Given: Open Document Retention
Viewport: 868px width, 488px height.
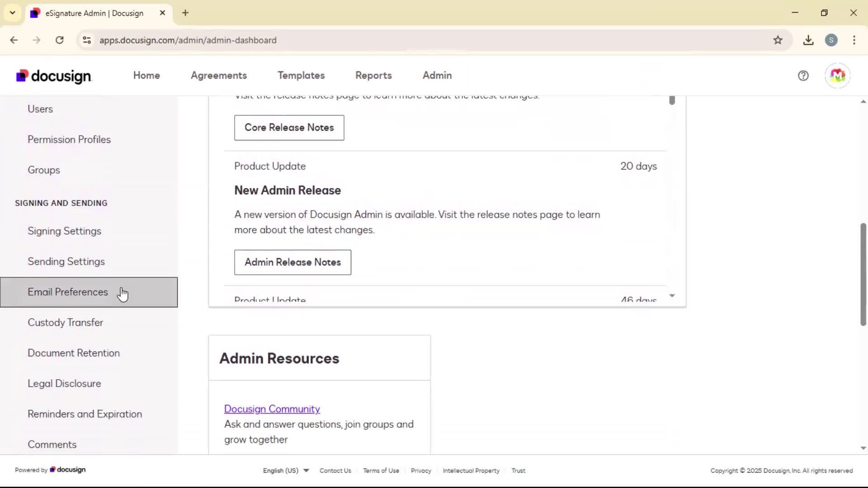Looking at the screenshot, I should 89,353.
